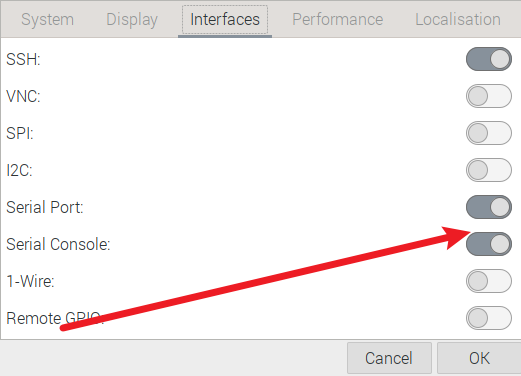Switch off the Serial Port toggle
The image size is (521, 376).
pyautogui.click(x=489, y=207)
